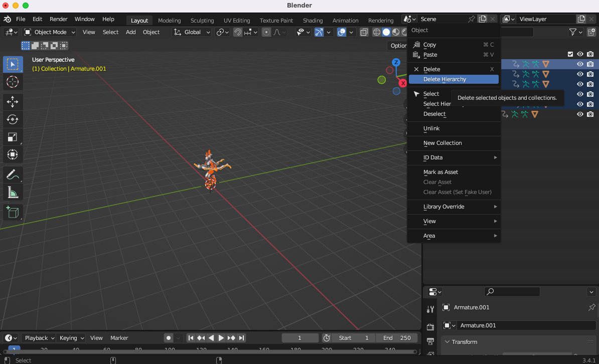
Task: Click the Blender logo menu icon
Action: coord(7,19)
